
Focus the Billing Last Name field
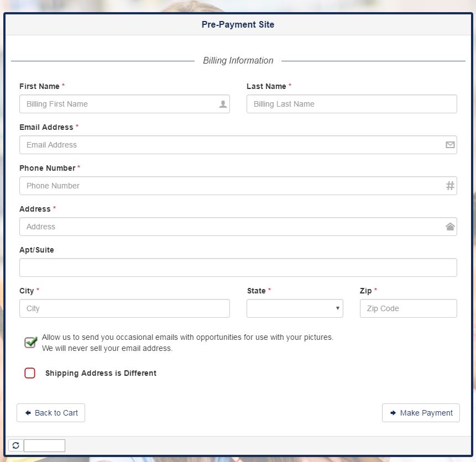tap(352, 104)
